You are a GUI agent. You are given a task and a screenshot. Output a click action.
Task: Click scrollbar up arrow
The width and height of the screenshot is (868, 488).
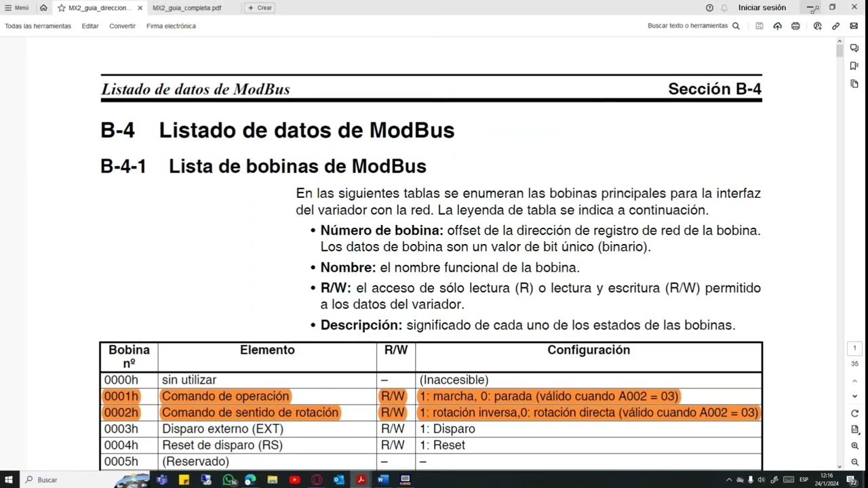(x=840, y=41)
